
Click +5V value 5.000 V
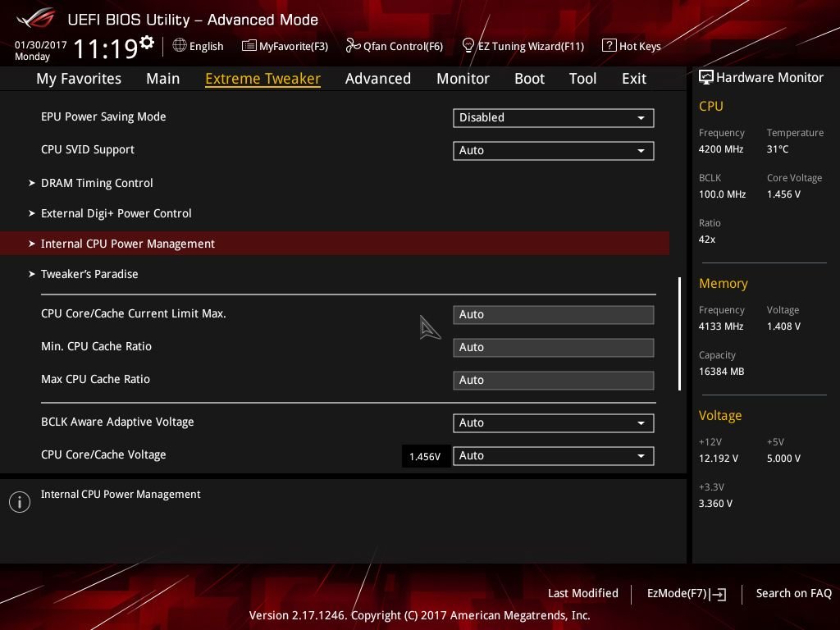[783, 459]
